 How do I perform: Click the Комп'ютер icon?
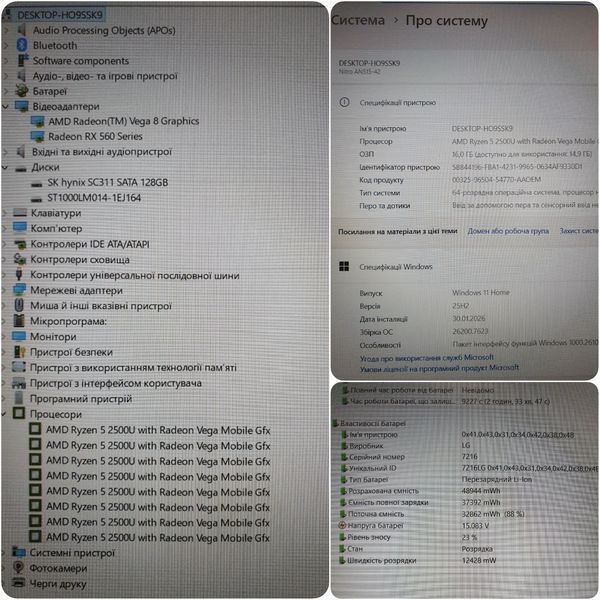click(20, 228)
